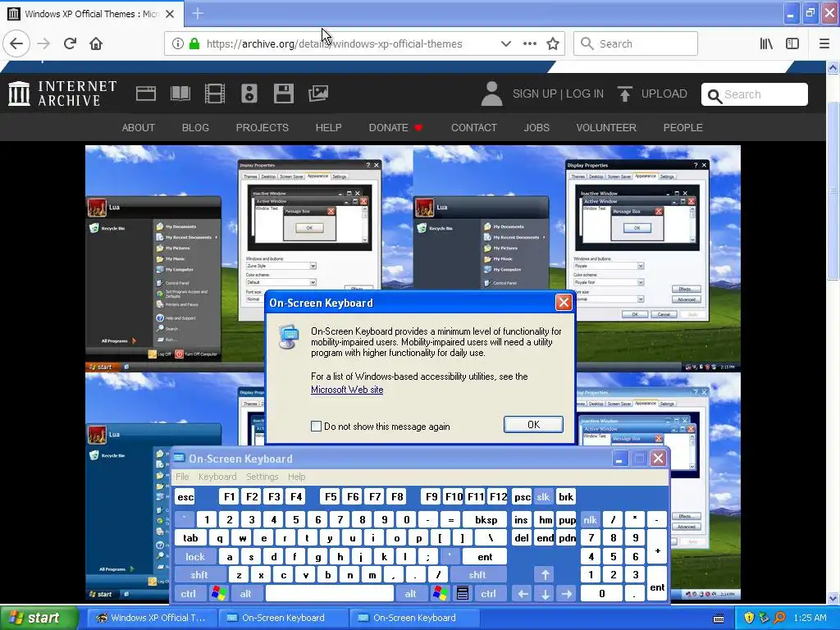Image resolution: width=840 pixels, height=630 pixels.
Task: Select the Windows XP Official Themes browser tab
Action: click(x=91, y=13)
